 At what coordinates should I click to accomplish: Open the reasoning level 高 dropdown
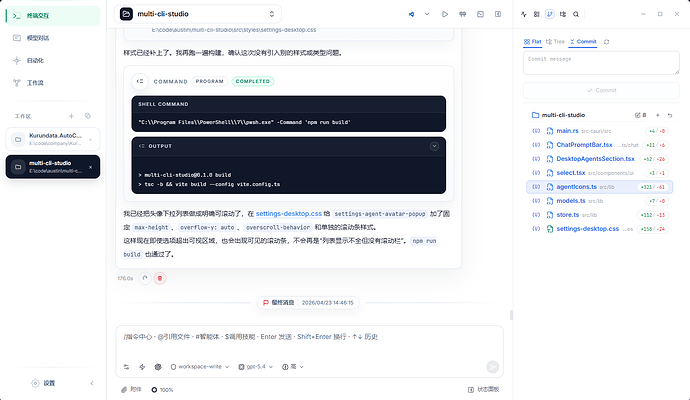tap(293, 367)
